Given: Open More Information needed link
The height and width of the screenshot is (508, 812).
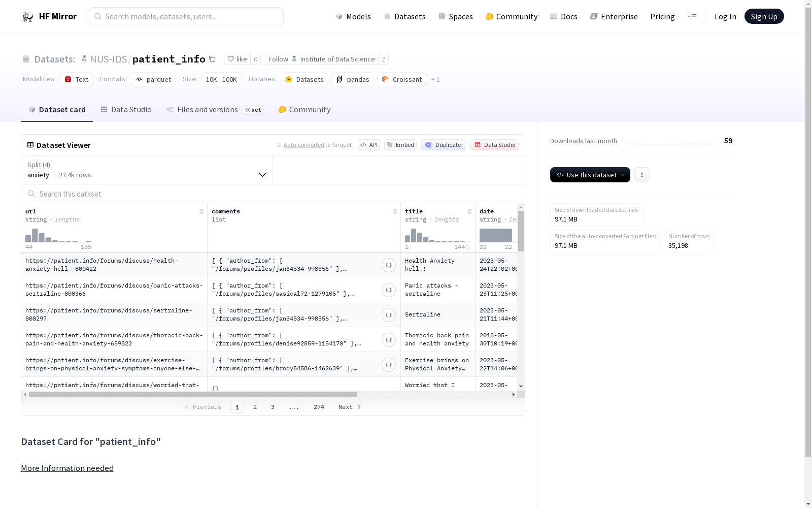Looking at the screenshot, I should pyautogui.click(x=67, y=468).
